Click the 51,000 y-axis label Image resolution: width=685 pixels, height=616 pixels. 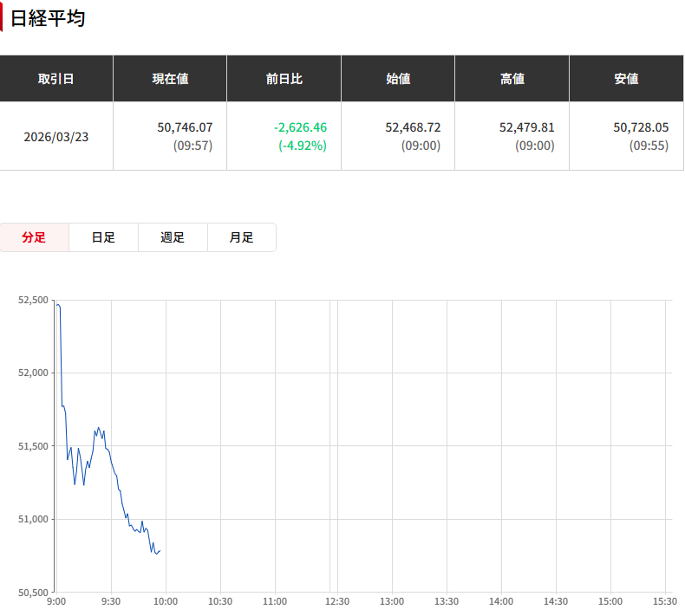(x=33, y=519)
